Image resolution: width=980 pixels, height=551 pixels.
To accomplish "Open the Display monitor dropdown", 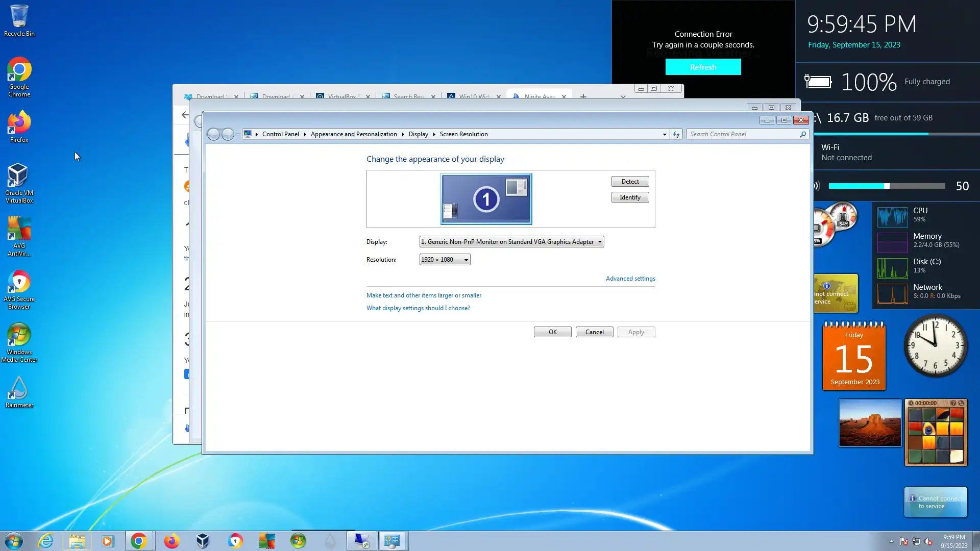I will click(x=511, y=242).
